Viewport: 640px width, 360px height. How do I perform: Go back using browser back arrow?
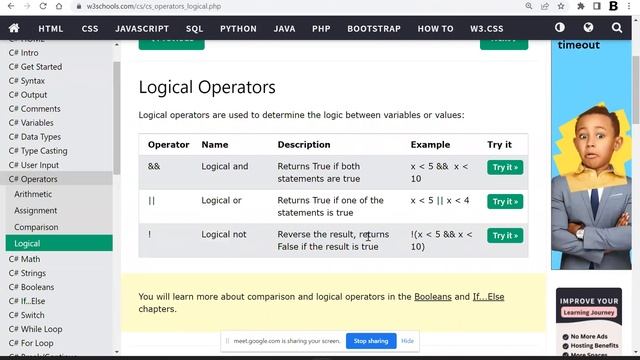[x=11, y=6]
